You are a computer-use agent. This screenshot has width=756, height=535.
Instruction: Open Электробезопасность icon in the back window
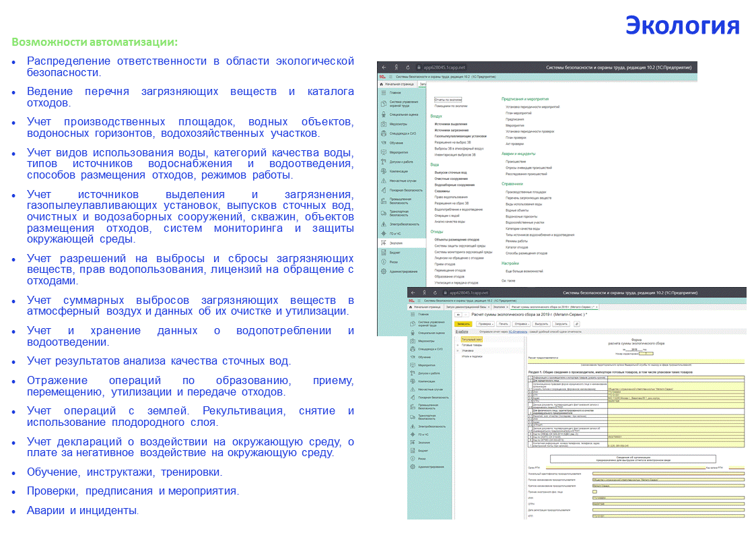coord(384,224)
